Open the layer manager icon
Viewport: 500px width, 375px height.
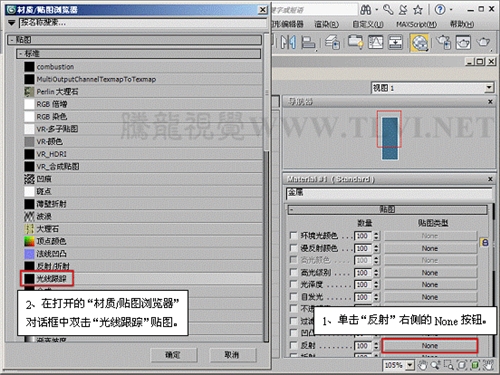332,43
